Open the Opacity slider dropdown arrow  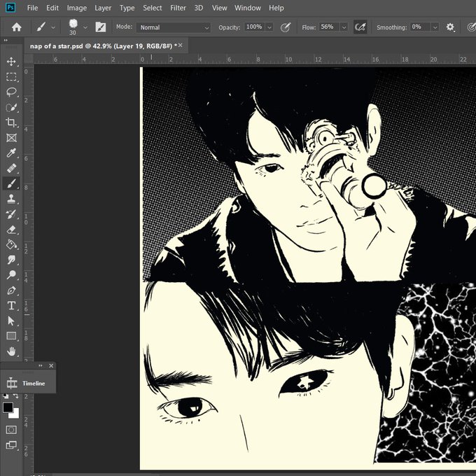coord(269,27)
